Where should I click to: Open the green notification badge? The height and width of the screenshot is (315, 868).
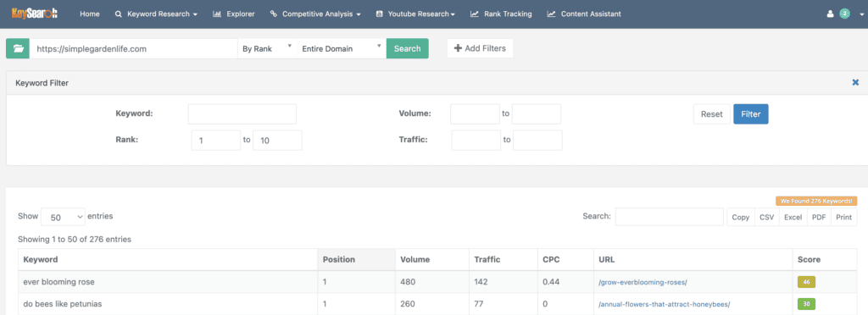tap(845, 14)
